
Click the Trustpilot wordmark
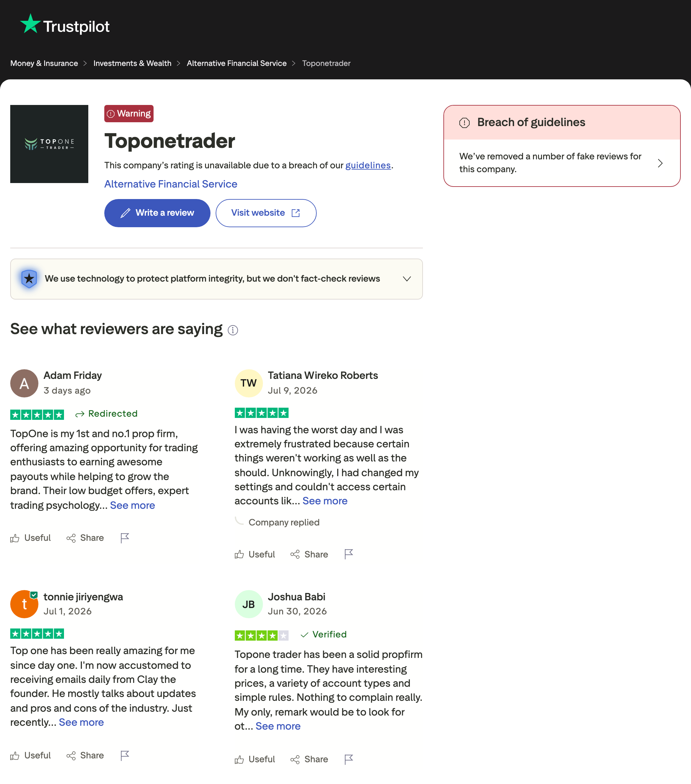(76, 26)
